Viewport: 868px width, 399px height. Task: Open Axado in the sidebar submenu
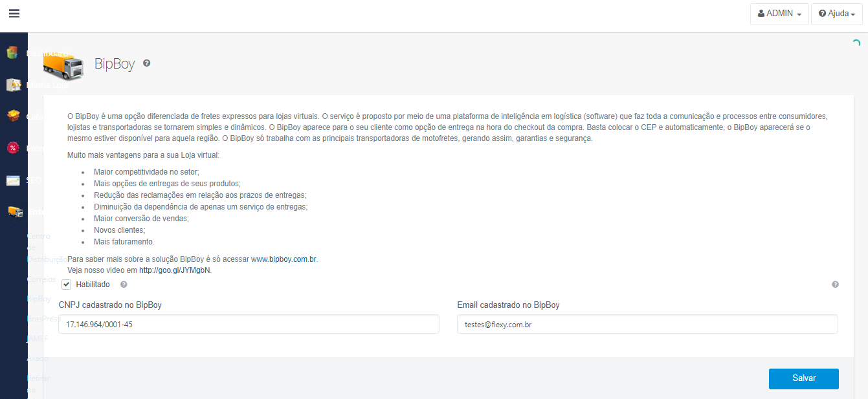tap(37, 358)
